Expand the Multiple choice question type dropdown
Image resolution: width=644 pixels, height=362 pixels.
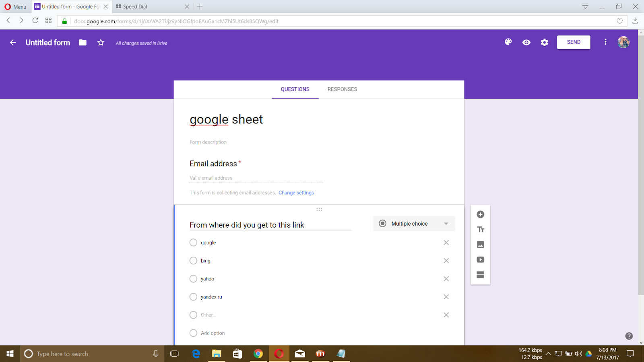click(x=414, y=224)
